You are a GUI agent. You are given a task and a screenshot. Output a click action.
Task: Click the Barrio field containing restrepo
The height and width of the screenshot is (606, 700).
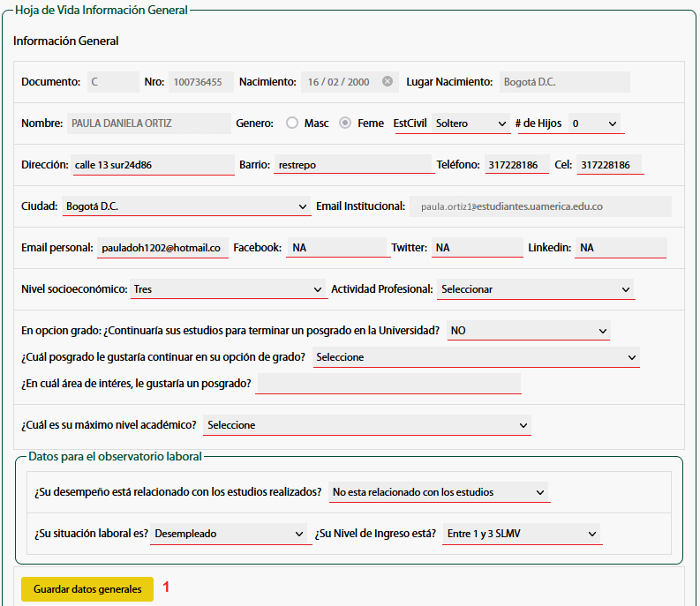pyautogui.click(x=353, y=165)
